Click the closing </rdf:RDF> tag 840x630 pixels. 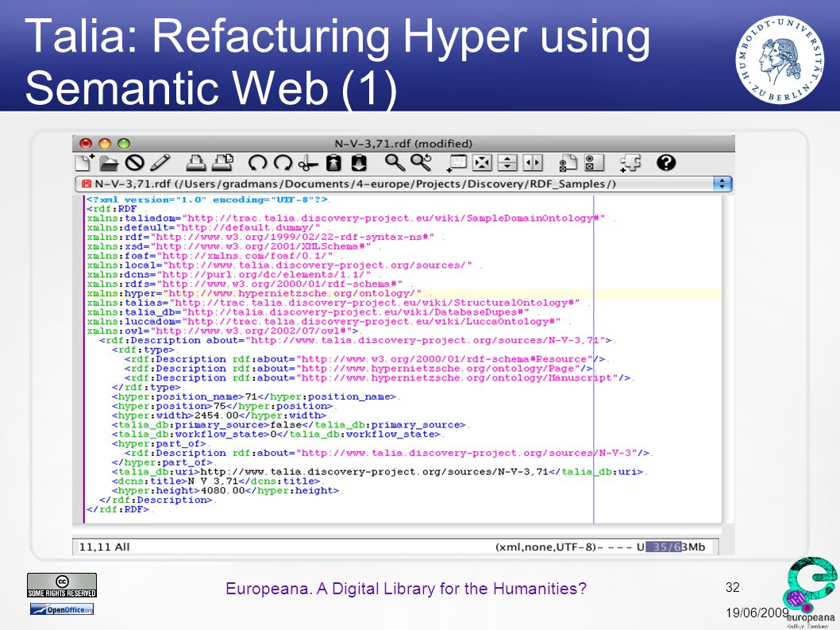click(x=118, y=508)
